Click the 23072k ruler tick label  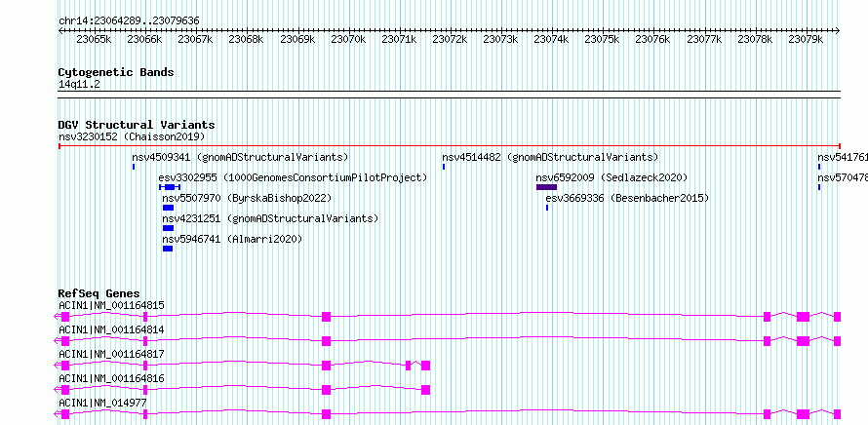click(x=450, y=39)
